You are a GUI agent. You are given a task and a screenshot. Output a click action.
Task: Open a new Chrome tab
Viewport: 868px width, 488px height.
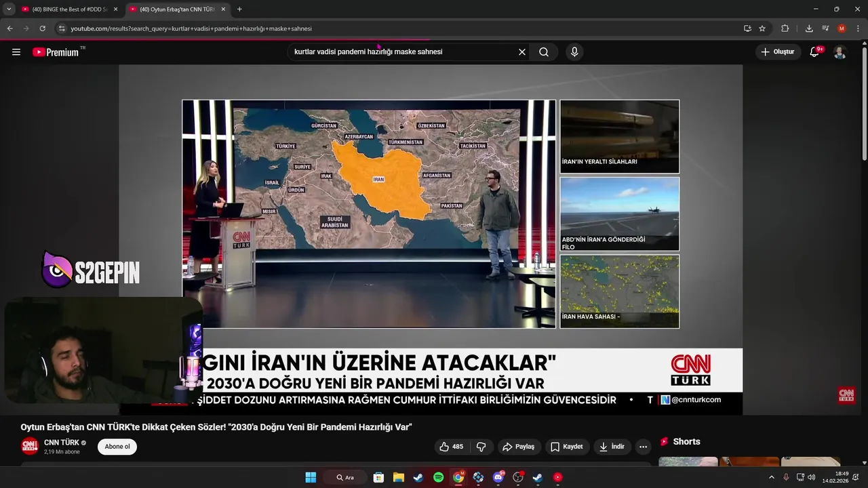tap(239, 9)
